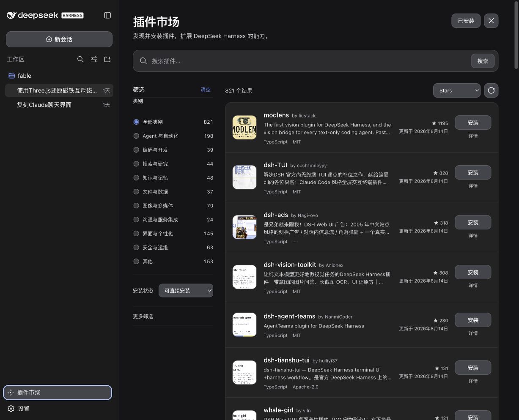Open modlens plugin thumbnail
The width and height of the screenshot is (519, 420).
(x=244, y=127)
